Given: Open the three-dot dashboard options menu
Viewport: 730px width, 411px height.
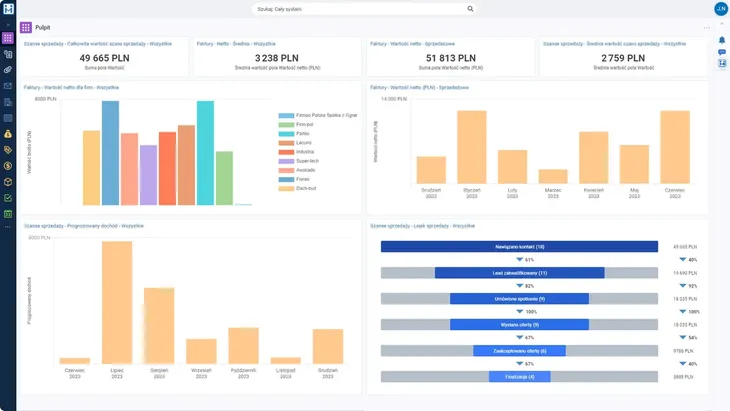Looking at the screenshot, I should (x=706, y=28).
